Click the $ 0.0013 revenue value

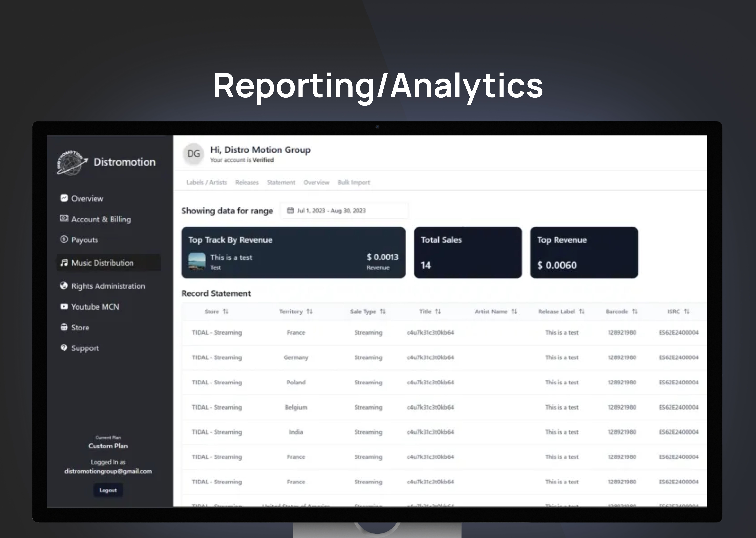[x=383, y=257]
